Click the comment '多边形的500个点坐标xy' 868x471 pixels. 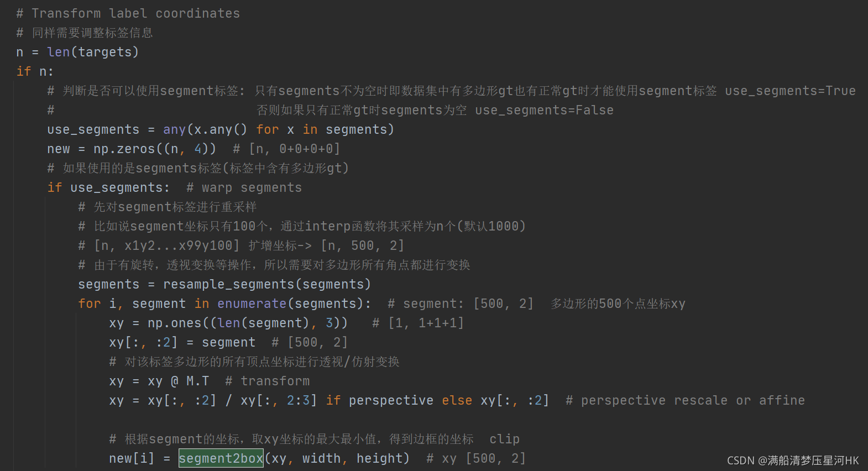click(618, 303)
